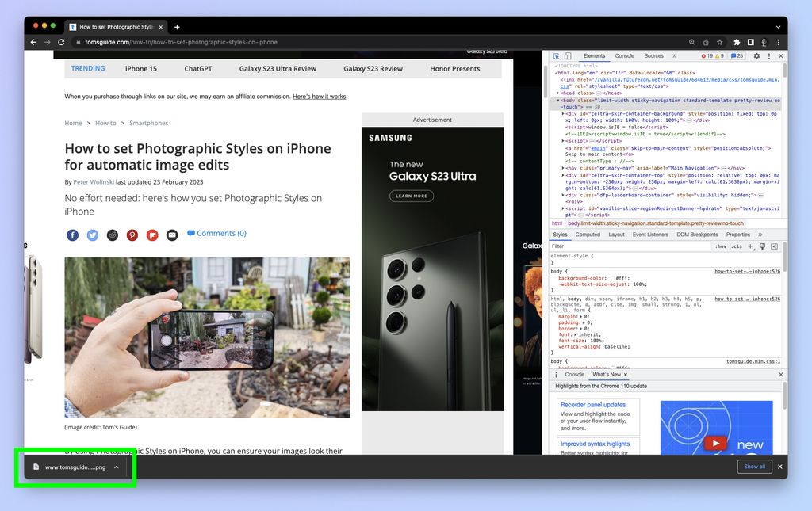Collapse the body element in the DOM tree
Image resolution: width=812 pixels, height=511 pixels.
coord(557,101)
